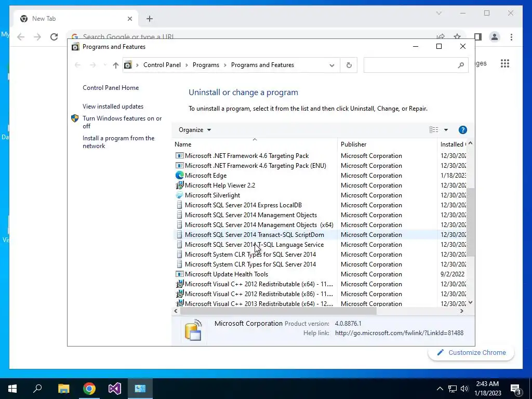This screenshot has width=532, height=399.
Task: Click the change view icon
Action: pyautogui.click(x=434, y=130)
